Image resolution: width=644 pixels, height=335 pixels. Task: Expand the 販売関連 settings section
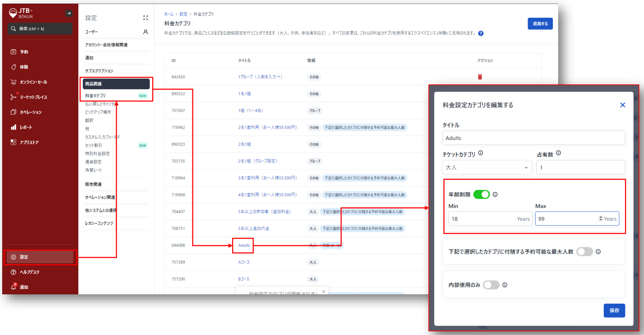point(93,184)
